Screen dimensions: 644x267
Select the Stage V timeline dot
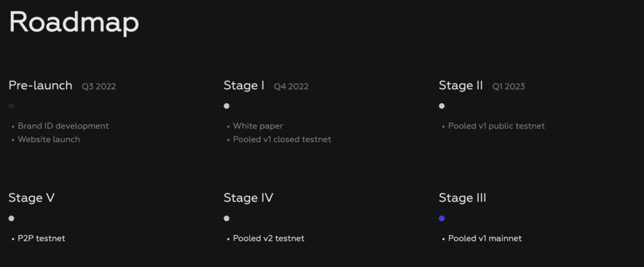(x=11, y=218)
